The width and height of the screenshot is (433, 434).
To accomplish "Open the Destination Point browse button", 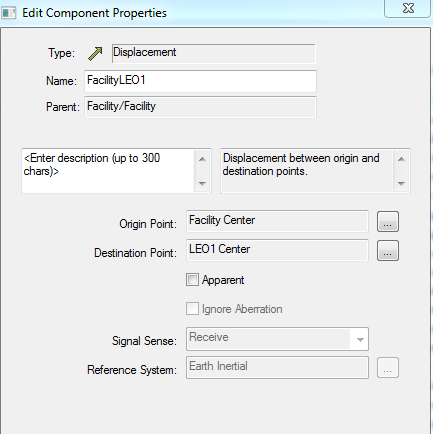I will click(x=388, y=250).
